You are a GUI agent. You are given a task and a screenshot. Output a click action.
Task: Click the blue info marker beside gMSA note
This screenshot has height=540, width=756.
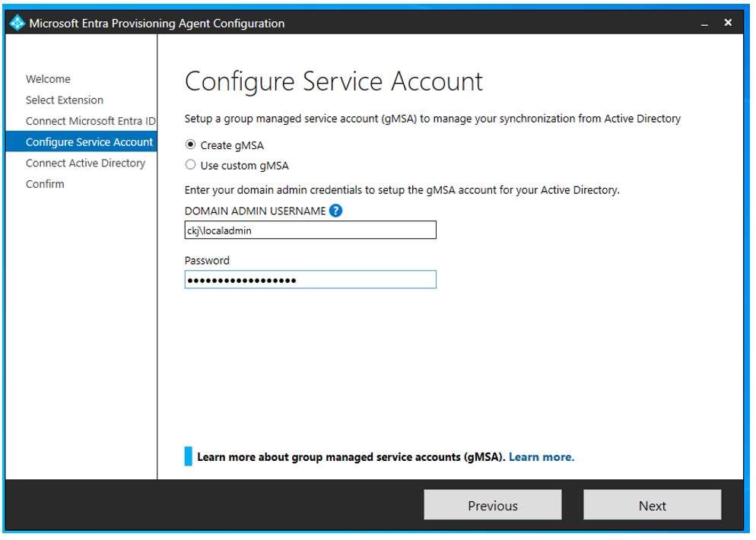(189, 456)
